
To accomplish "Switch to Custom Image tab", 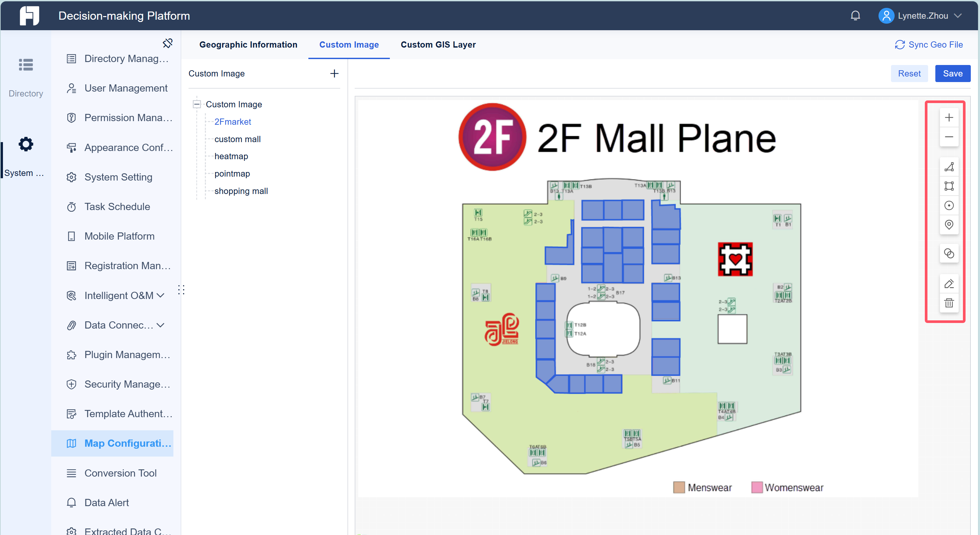I will tap(349, 45).
